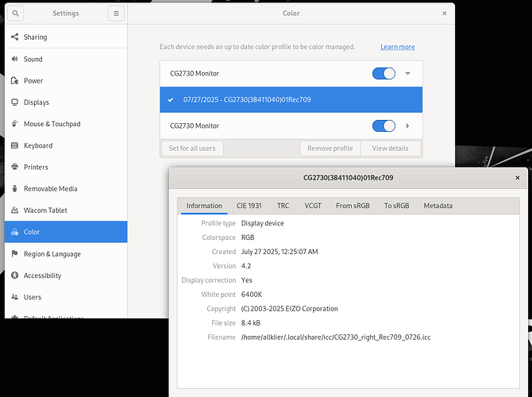532x397 pixels.
Task: Click the Mouse & Touchpad icon
Action: [14, 124]
